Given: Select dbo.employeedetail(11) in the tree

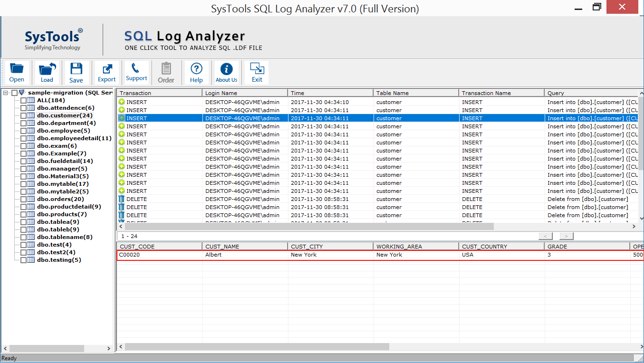Looking at the screenshot, I should pos(74,138).
